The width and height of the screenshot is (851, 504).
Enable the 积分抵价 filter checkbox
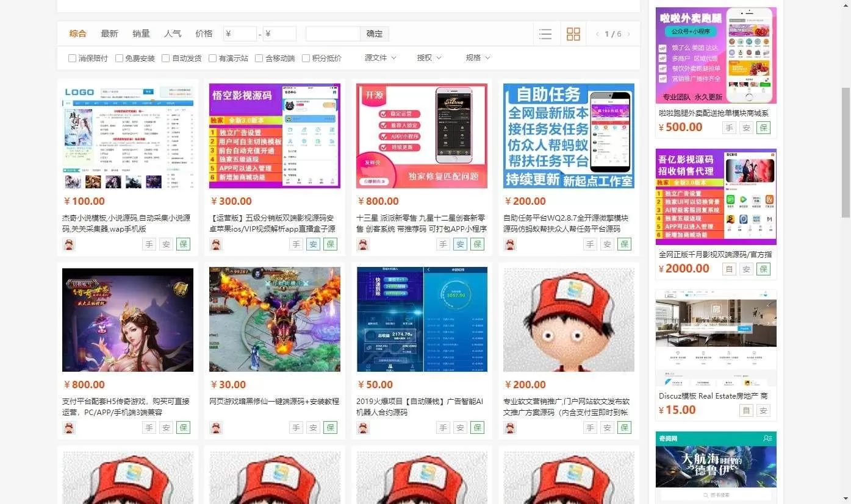coord(306,59)
